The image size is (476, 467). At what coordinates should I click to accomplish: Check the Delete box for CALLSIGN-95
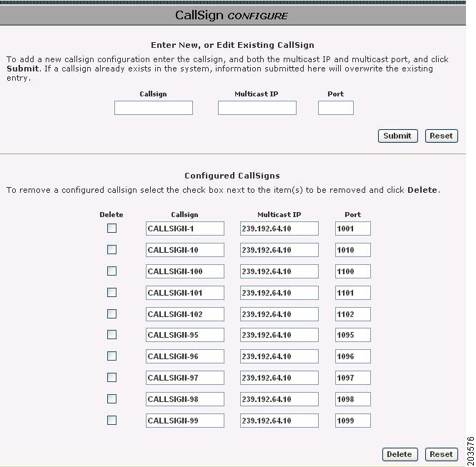tap(111, 334)
